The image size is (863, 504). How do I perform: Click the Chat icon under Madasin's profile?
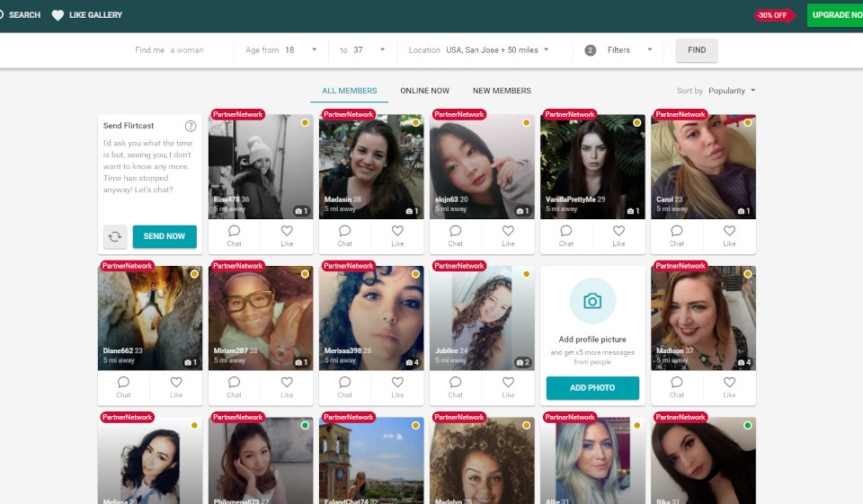point(345,231)
